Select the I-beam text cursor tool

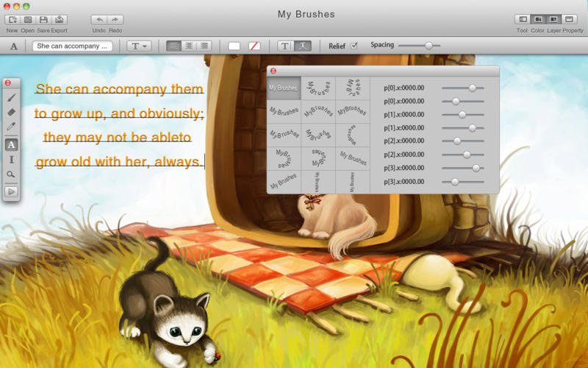coord(12,160)
